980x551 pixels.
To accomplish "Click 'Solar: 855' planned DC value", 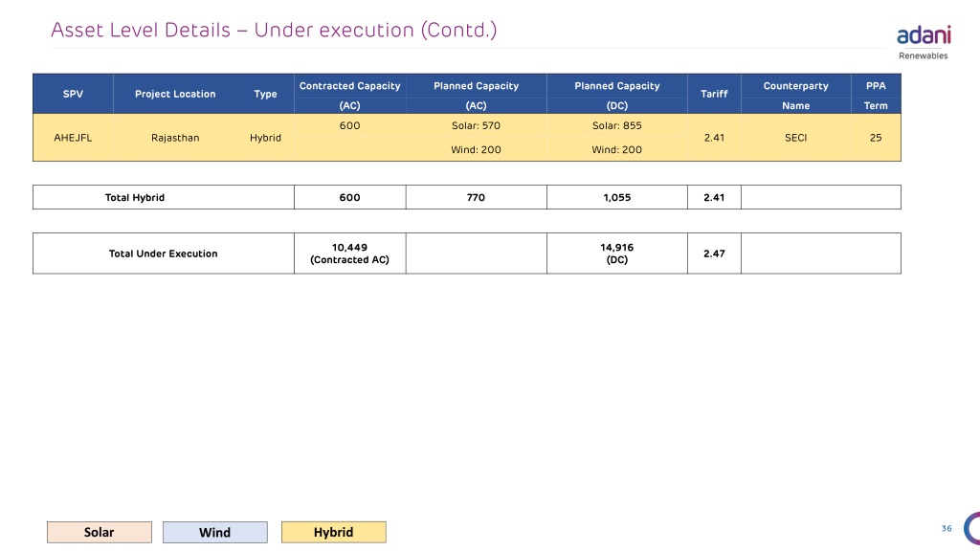I will 617,125.
